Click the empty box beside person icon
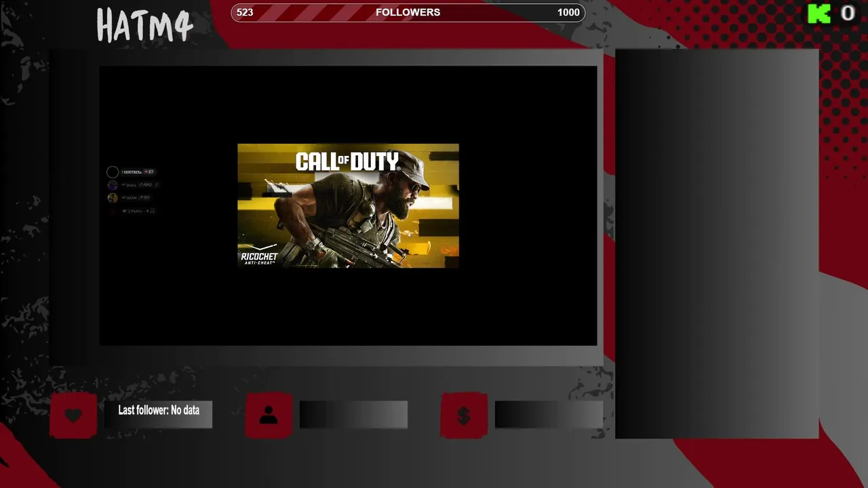 pos(353,415)
